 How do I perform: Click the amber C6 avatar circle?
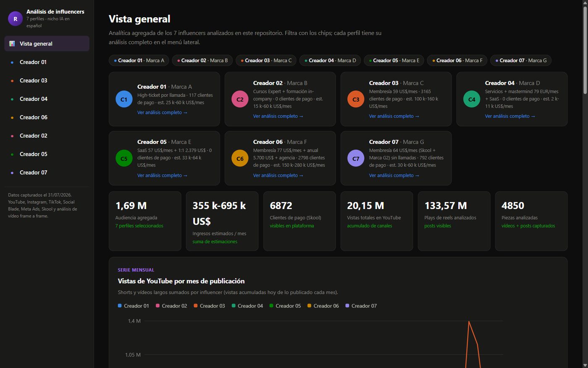coord(240,159)
